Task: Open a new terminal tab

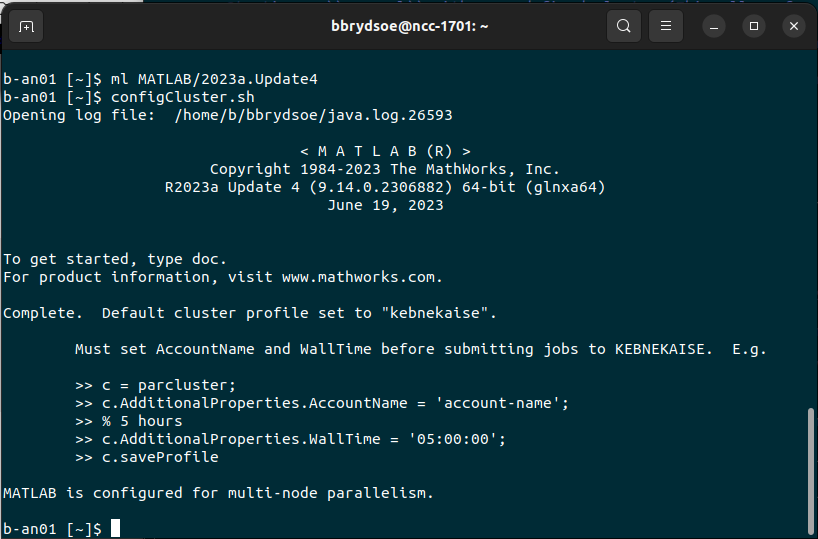Action: point(26,26)
